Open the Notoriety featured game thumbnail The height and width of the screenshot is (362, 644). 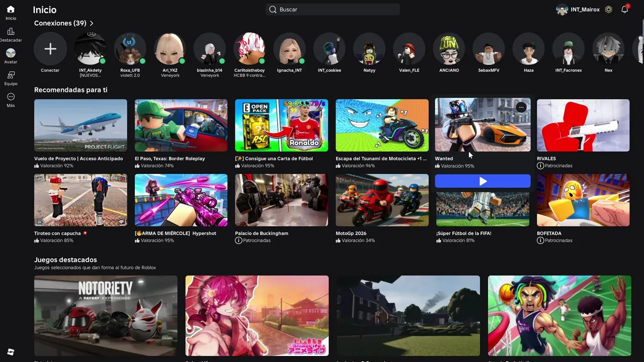tap(106, 316)
